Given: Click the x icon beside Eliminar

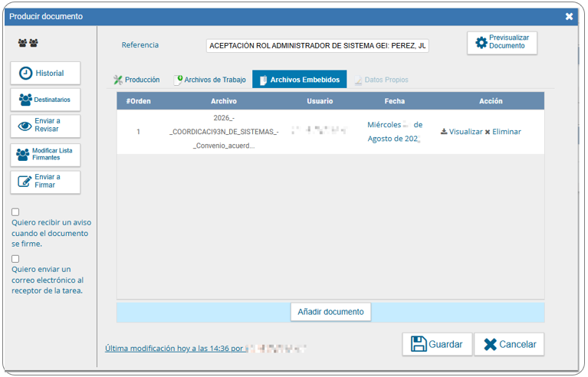Looking at the screenshot, I should pos(488,132).
